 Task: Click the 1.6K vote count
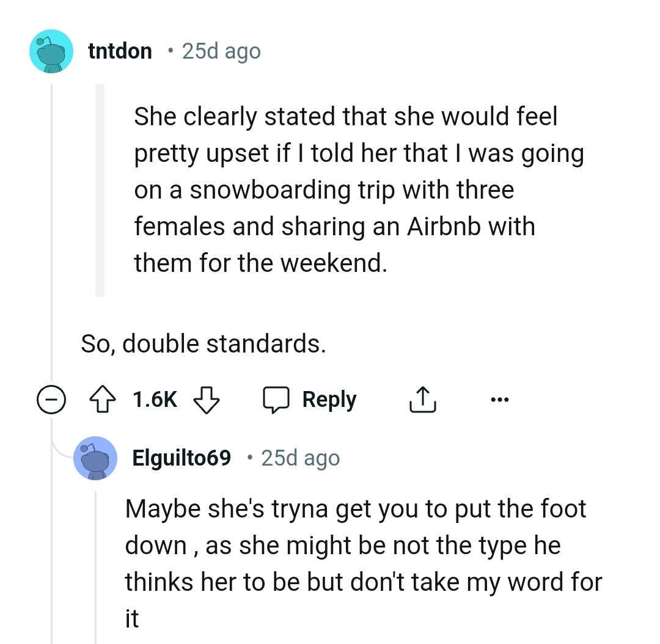[155, 398]
